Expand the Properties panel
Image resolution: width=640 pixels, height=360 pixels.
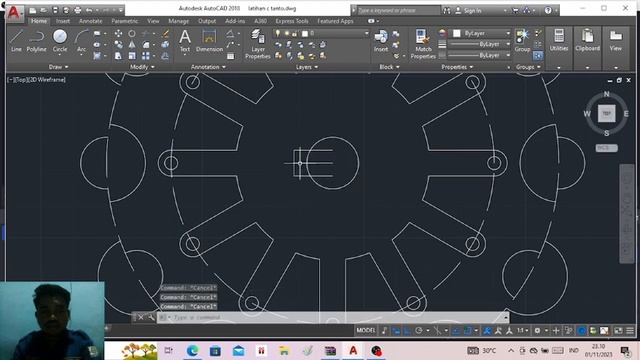pos(457,67)
